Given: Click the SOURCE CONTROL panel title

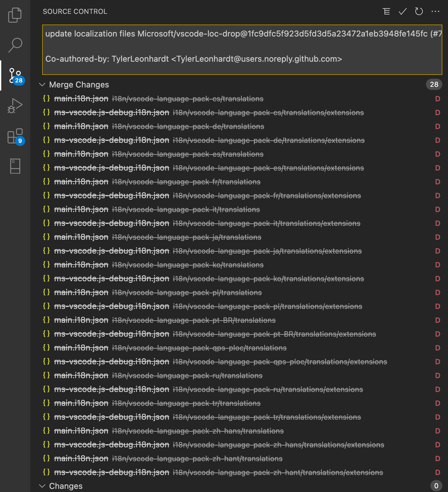Looking at the screenshot, I should (x=75, y=12).
